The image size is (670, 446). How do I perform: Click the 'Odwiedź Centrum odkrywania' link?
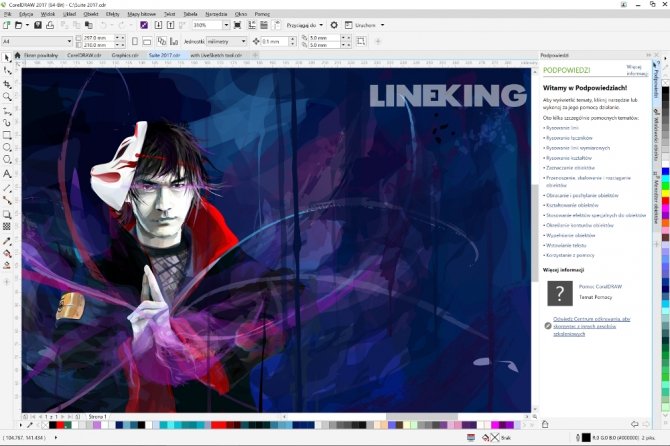pyautogui.click(x=592, y=326)
